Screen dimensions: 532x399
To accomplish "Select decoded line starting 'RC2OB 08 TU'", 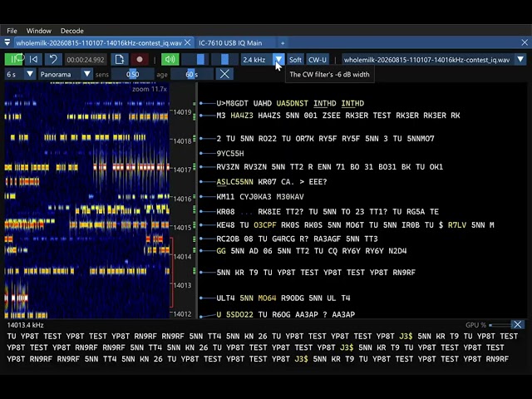I will pyautogui.click(x=298, y=239).
